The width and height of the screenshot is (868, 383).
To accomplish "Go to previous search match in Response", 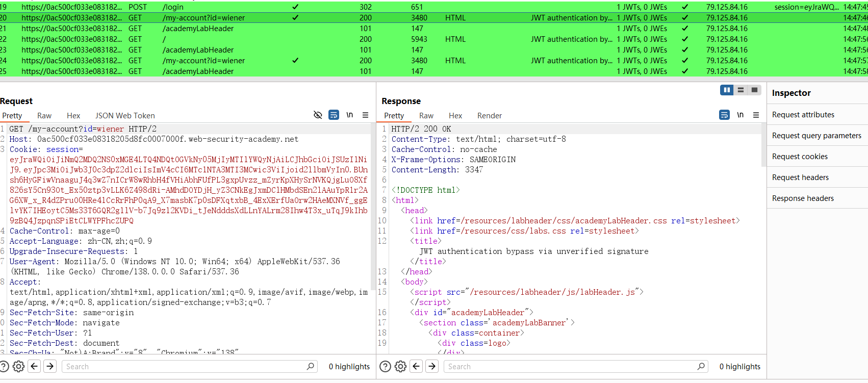I will (416, 366).
